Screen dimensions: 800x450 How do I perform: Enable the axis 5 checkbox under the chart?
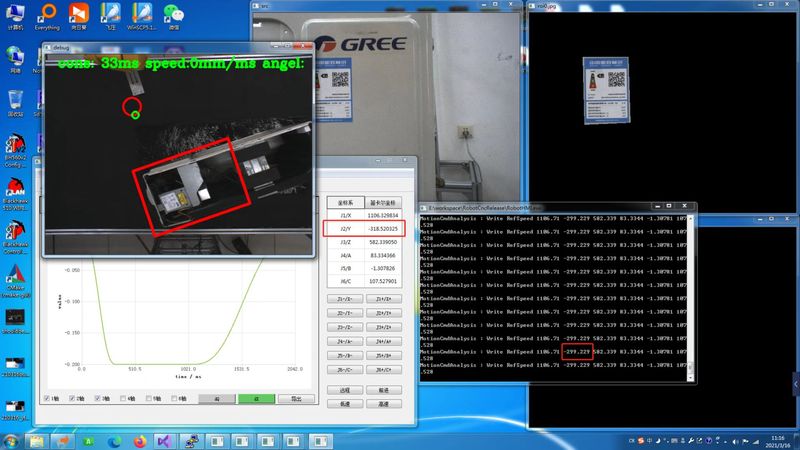[x=154, y=398]
